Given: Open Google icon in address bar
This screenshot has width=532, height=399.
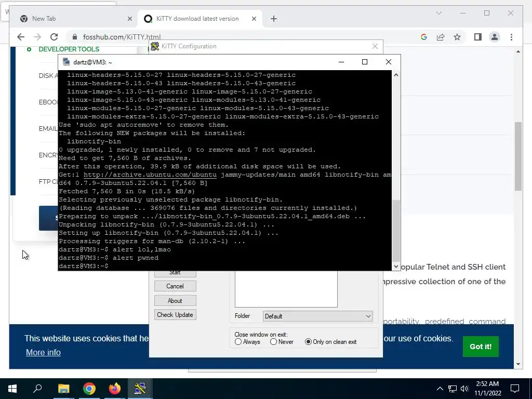Looking at the screenshot, I should (424, 37).
